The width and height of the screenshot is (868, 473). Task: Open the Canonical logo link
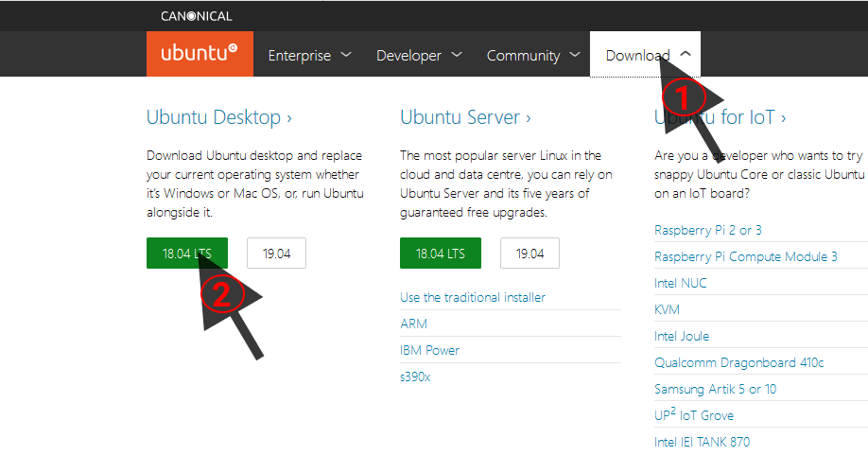pyautogui.click(x=197, y=16)
